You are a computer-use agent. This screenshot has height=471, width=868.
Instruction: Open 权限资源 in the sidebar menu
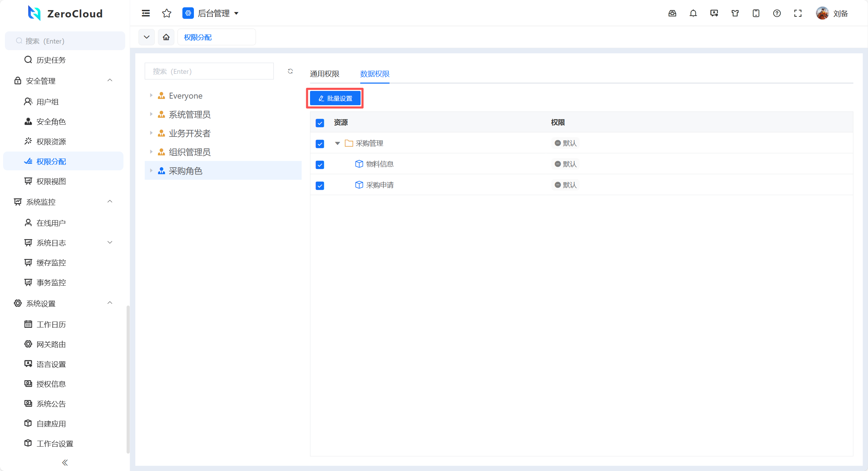tap(51, 141)
